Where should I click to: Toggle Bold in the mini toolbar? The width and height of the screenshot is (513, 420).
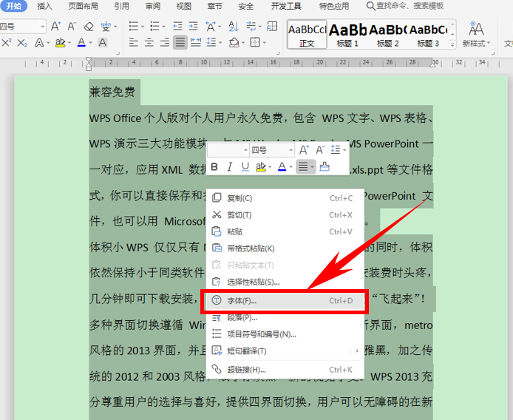click(214, 167)
